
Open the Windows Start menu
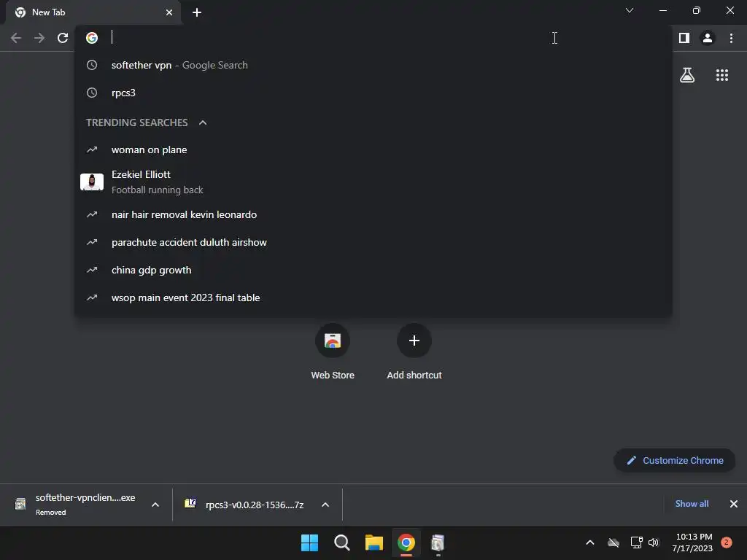coord(309,542)
